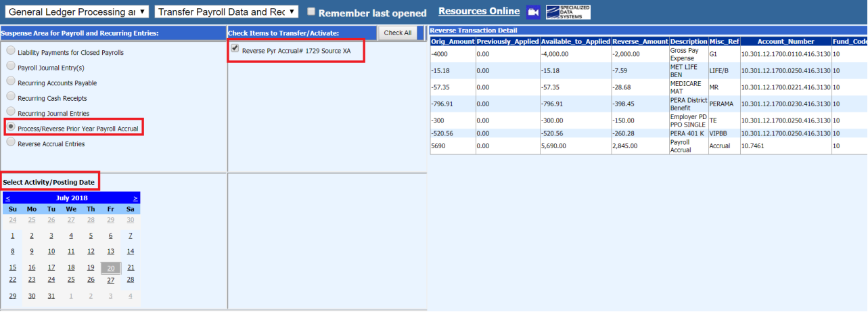Pick July 20 on the calendar
This screenshot has height=312, width=868.
click(x=110, y=268)
